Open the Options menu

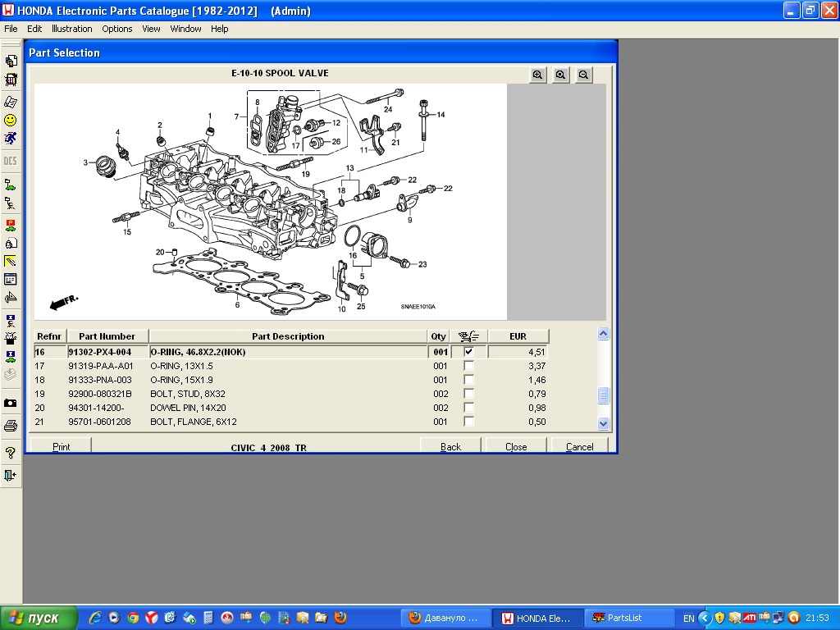pyautogui.click(x=116, y=29)
